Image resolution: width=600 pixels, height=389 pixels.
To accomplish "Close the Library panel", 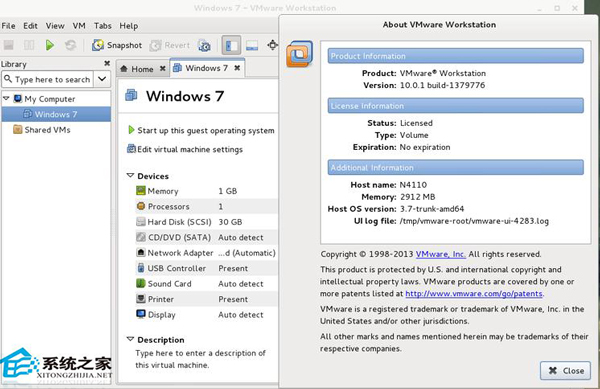I will pos(107,63).
